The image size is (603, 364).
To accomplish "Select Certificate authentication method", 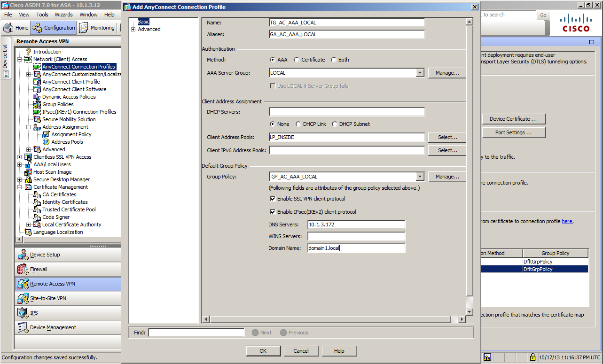I will click(297, 60).
